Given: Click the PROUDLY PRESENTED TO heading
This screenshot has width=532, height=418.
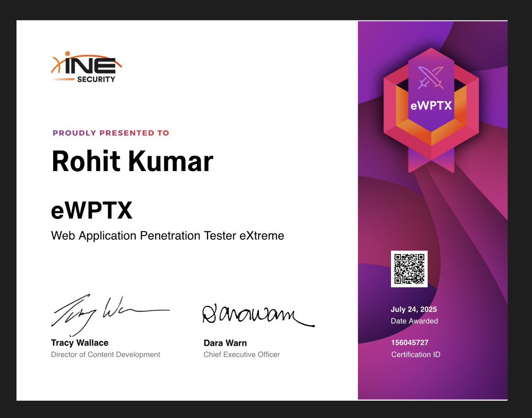Looking at the screenshot, I should 111,133.
